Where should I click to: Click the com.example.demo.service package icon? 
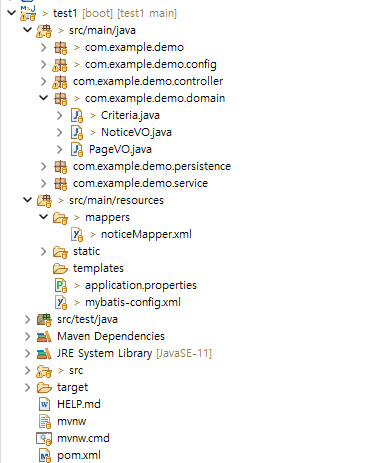pyautogui.click(x=61, y=184)
